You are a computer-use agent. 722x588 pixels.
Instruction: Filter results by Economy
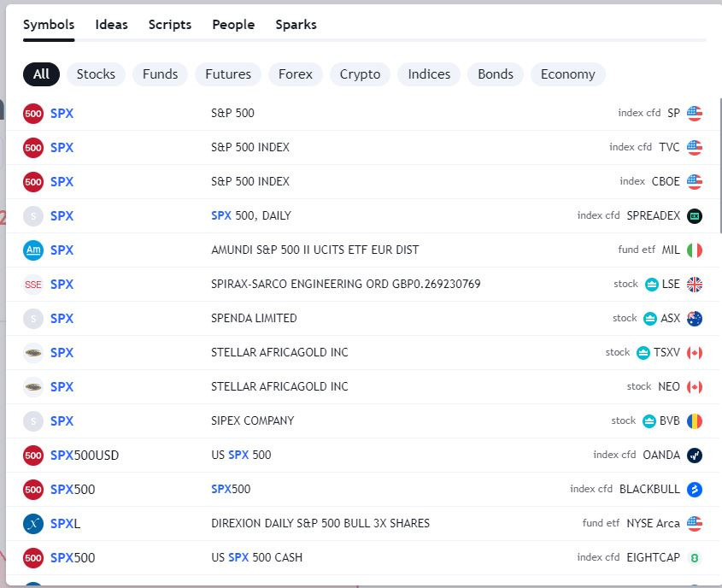tap(567, 74)
